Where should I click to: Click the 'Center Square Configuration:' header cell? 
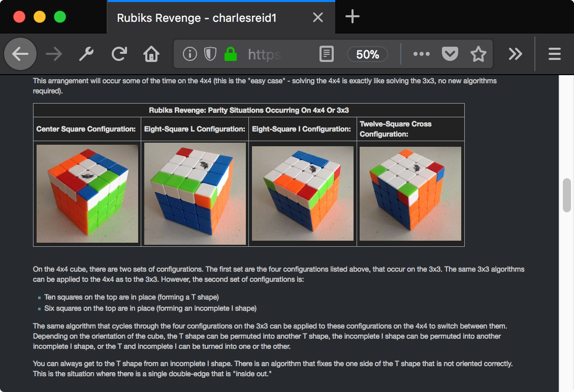[87, 129]
